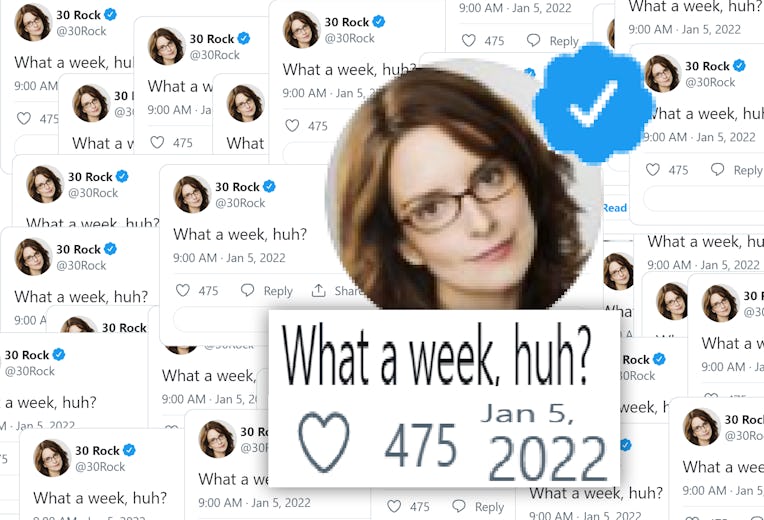The image size is (764, 520).
Task: Like using the big heart beside large 475
Action: (324, 442)
